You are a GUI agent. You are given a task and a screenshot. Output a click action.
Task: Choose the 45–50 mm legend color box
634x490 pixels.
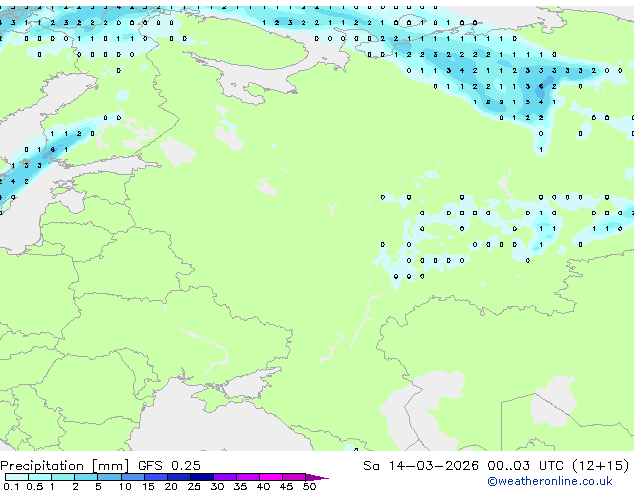coord(294,477)
